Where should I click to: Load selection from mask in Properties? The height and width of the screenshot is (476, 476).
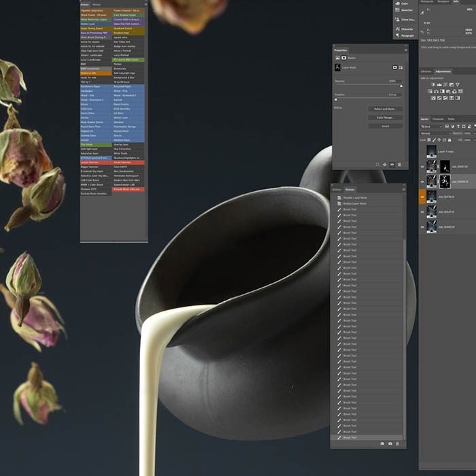click(377, 165)
